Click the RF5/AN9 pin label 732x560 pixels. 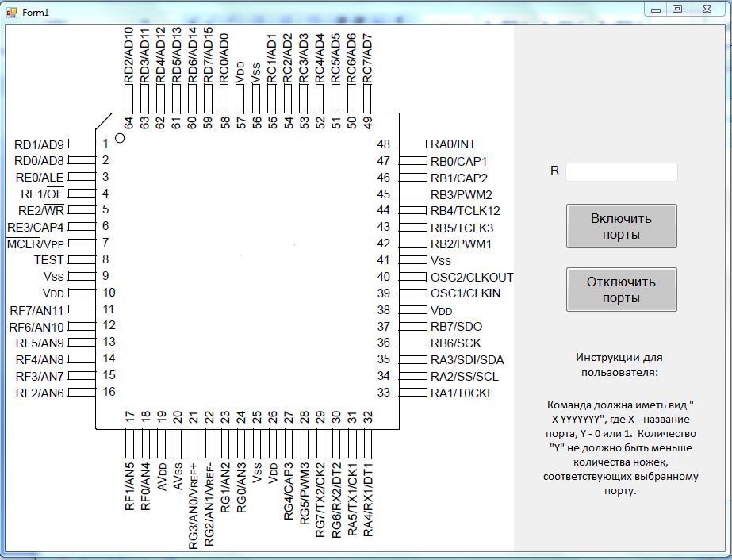pyautogui.click(x=40, y=343)
